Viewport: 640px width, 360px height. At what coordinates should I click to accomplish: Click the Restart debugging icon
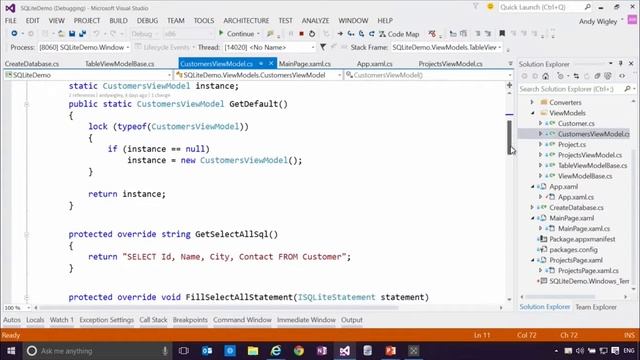click(x=312, y=34)
